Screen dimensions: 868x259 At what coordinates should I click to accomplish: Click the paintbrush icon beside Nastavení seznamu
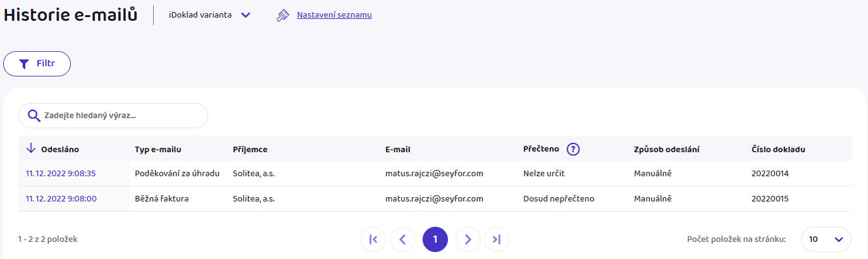(x=283, y=15)
